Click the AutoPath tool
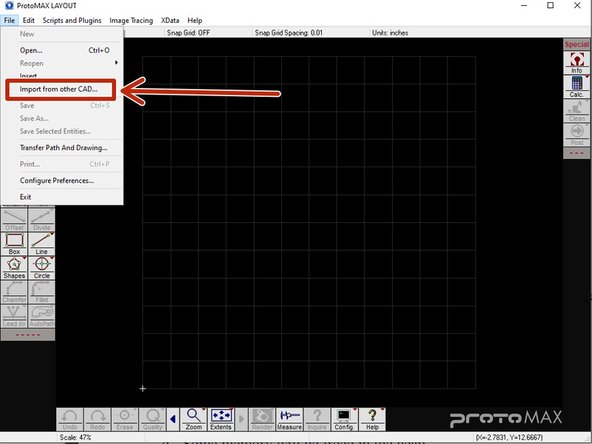592x444 pixels. click(42, 316)
